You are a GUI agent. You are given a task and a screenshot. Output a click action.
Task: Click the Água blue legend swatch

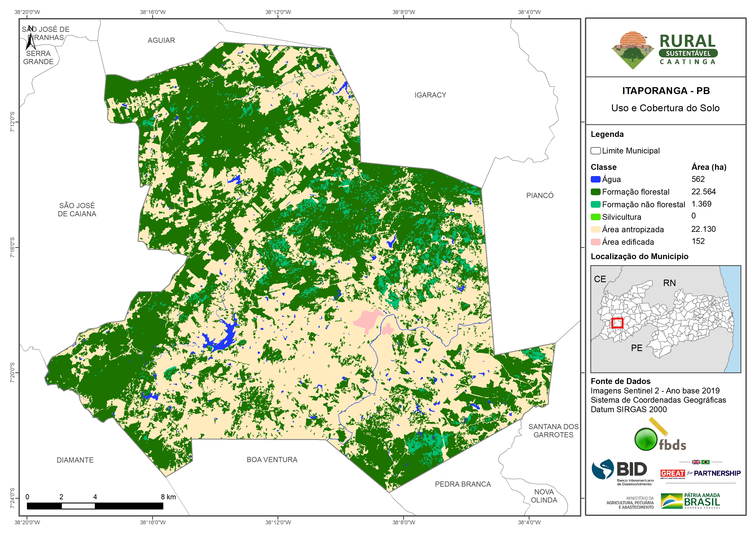(595, 179)
